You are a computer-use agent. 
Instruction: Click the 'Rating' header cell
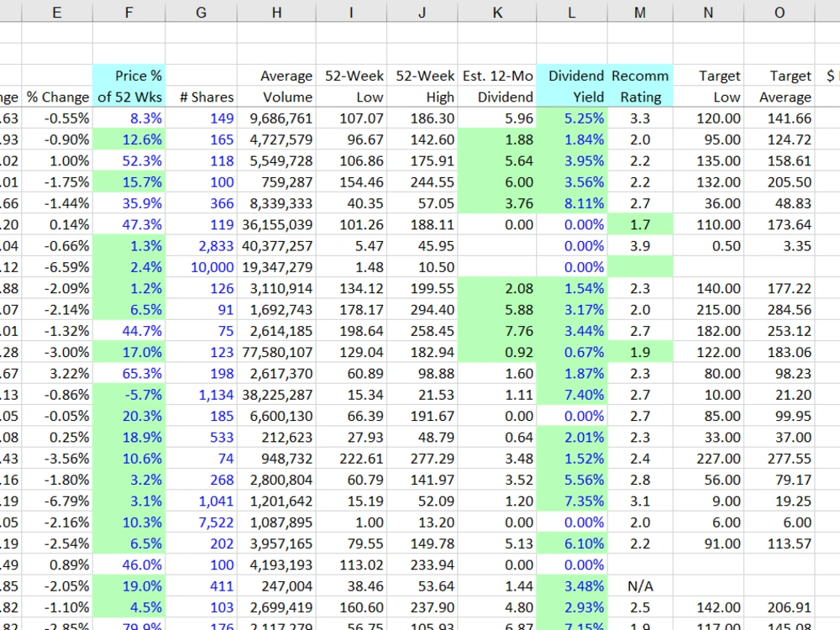pos(640,97)
